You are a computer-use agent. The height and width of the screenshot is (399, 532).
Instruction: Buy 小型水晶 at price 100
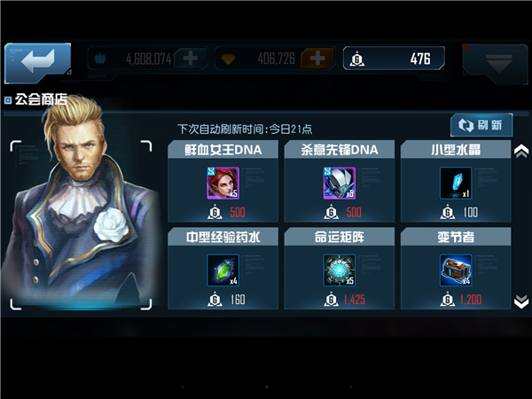[x=459, y=213]
